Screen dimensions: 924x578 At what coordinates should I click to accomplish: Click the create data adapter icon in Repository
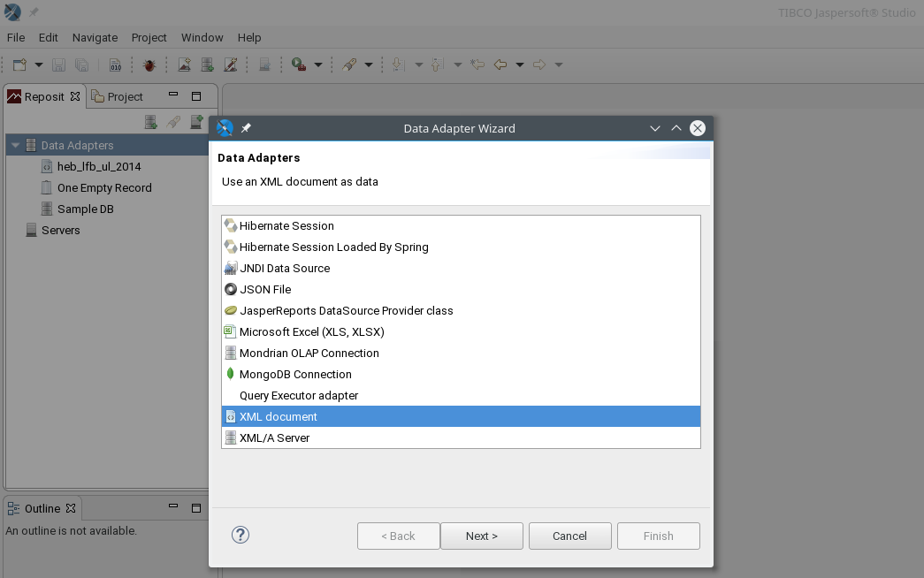[x=151, y=122]
